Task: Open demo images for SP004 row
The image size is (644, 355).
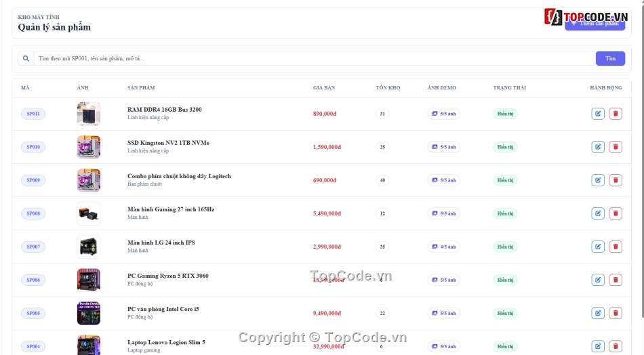Action: click(x=443, y=346)
